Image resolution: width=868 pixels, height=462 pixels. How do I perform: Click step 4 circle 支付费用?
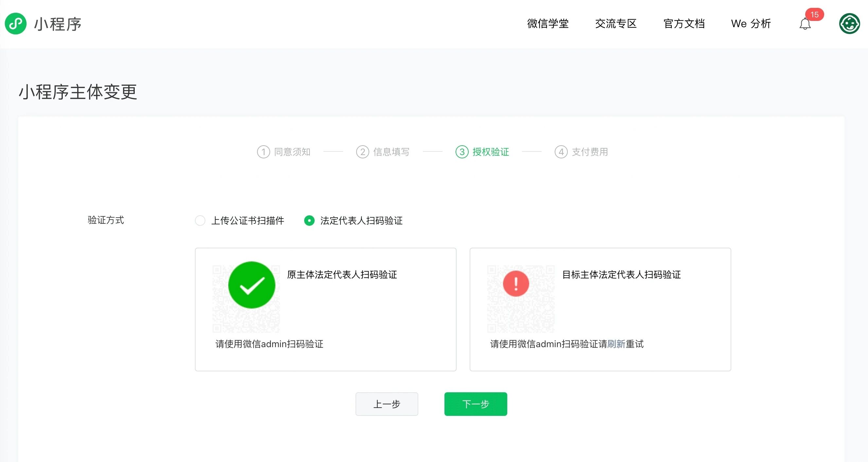tap(561, 152)
